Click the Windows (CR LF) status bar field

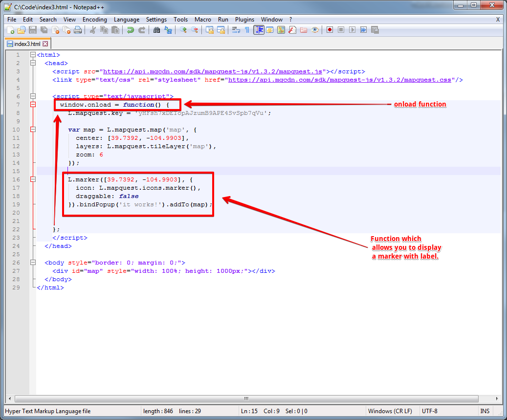[390, 411]
